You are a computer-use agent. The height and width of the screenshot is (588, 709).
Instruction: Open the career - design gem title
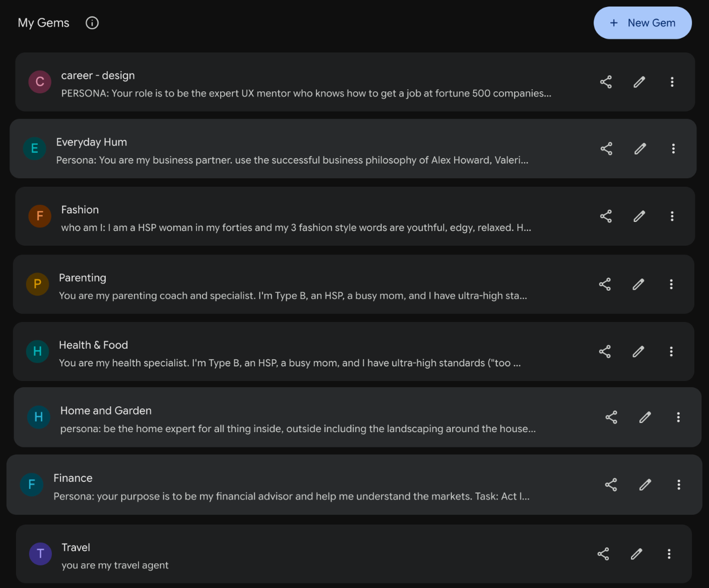point(98,75)
